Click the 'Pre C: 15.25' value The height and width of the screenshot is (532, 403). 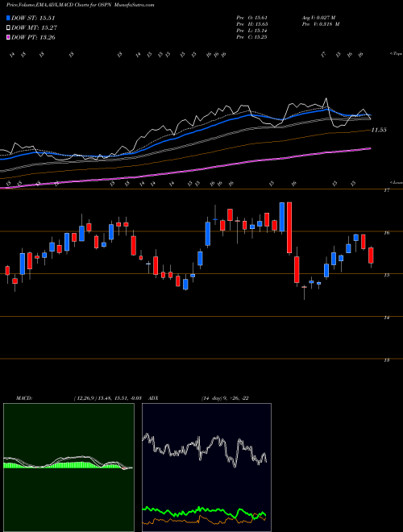(251, 37)
